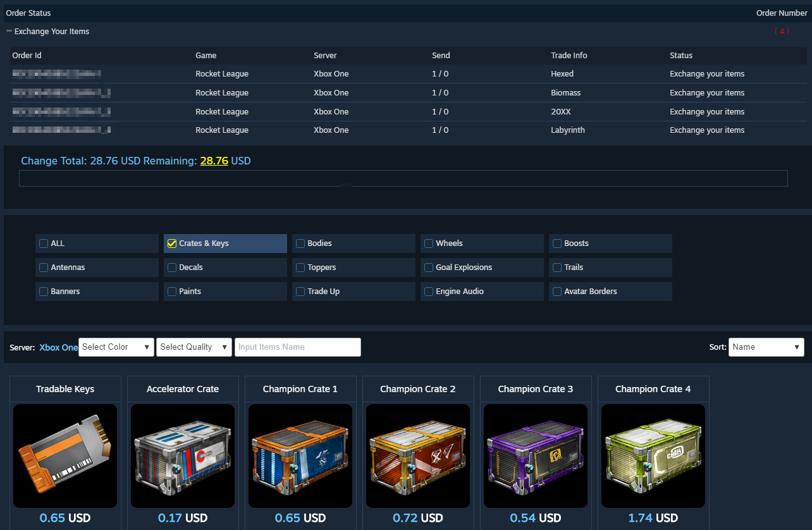Screen dimensions: 812x530
Task: Click the 20XX trade info cell
Action: [561, 112]
